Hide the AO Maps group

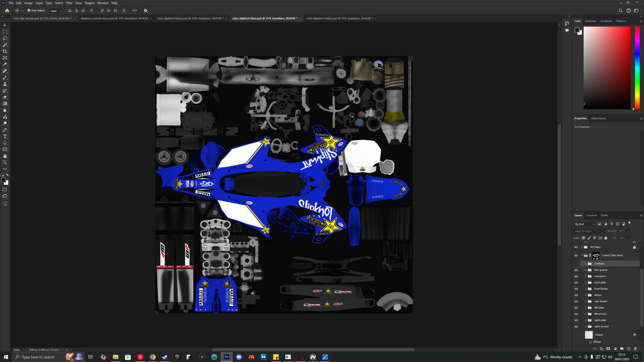(x=576, y=247)
